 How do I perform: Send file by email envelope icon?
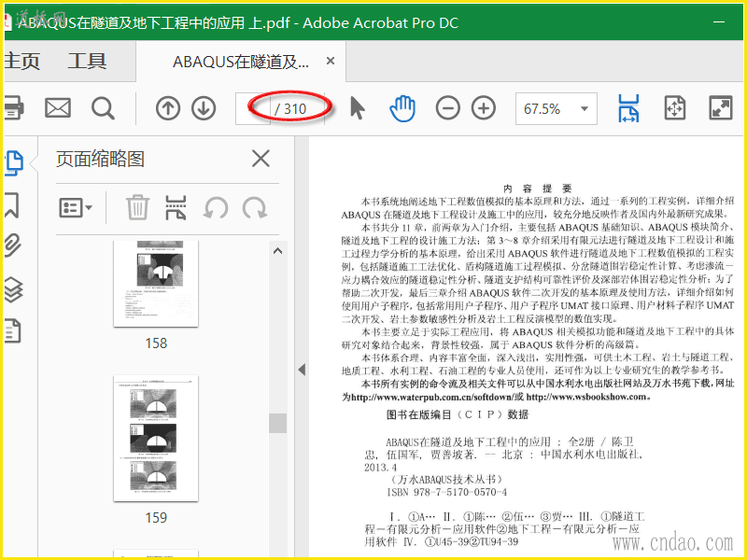(58, 108)
